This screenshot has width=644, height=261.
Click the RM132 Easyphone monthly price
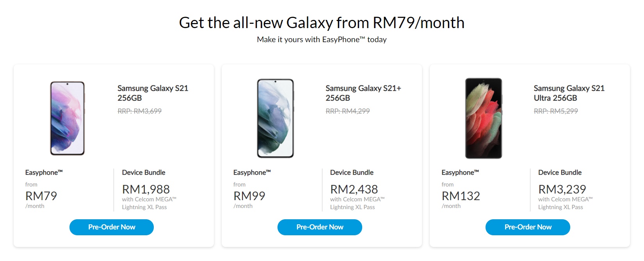pyautogui.click(x=461, y=196)
